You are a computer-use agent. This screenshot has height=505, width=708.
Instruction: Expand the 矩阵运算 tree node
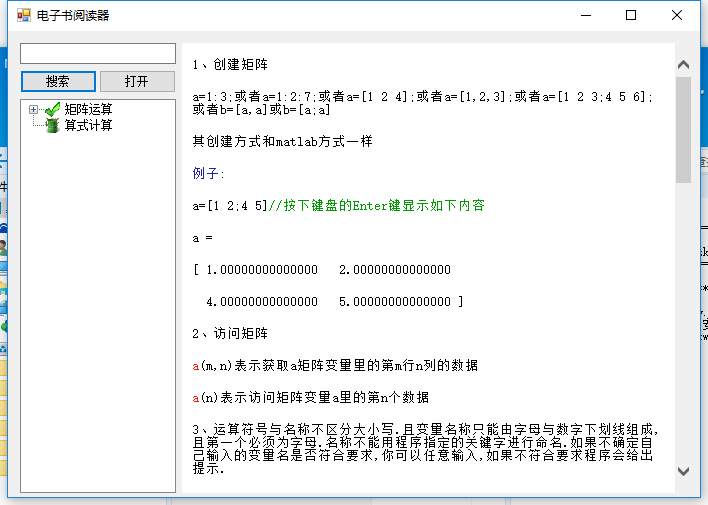pyautogui.click(x=33, y=109)
